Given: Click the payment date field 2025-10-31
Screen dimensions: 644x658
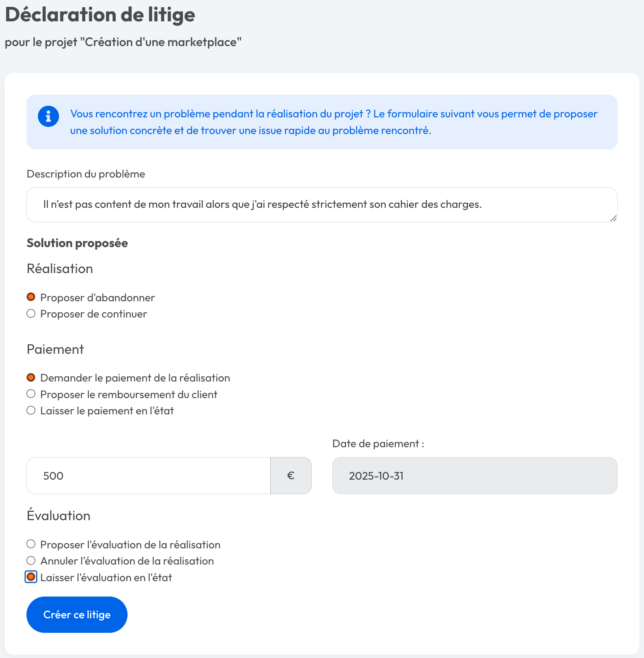Looking at the screenshot, I should click(x=474, y=476).
